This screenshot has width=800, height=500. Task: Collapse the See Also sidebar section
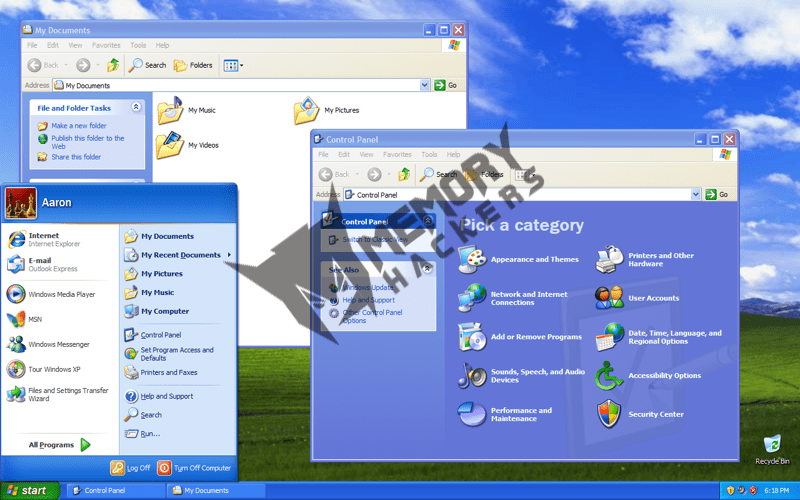(428, 268)
